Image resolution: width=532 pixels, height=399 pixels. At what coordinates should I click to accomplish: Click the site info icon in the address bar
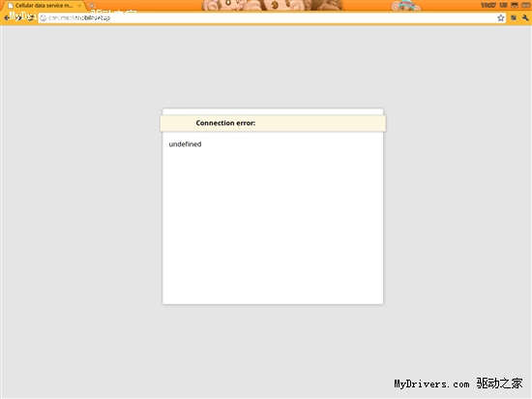coord(44,18)
